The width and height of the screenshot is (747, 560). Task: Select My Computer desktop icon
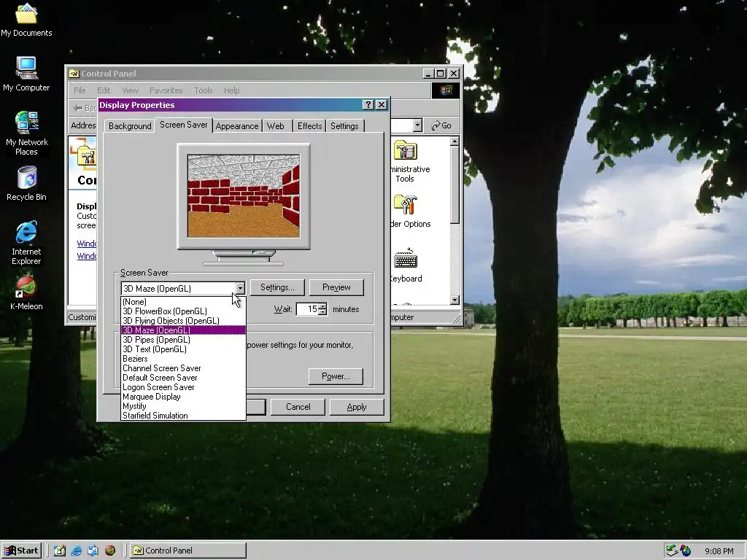click(26, 74)
